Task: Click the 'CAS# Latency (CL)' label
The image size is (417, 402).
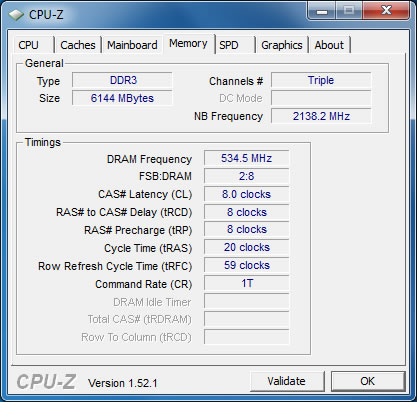Action: click(145, 194)
